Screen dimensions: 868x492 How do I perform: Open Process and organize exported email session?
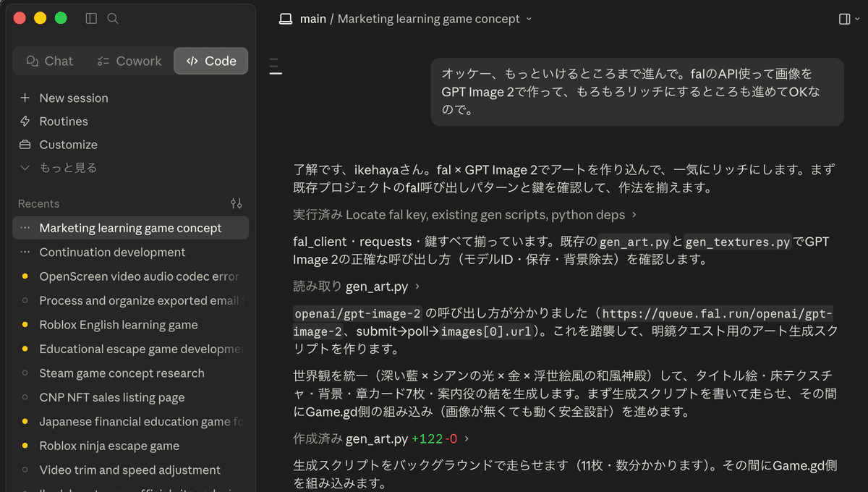tap(131, 300)
